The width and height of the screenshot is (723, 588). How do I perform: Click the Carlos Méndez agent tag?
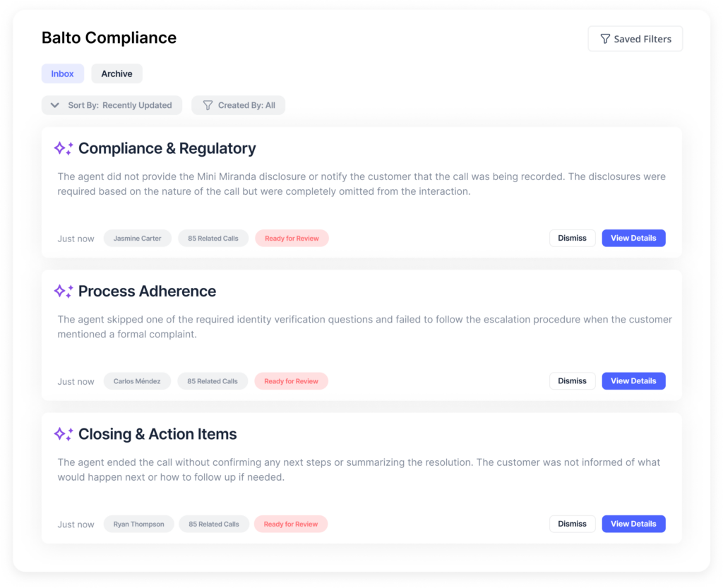(x=137, y=381)
